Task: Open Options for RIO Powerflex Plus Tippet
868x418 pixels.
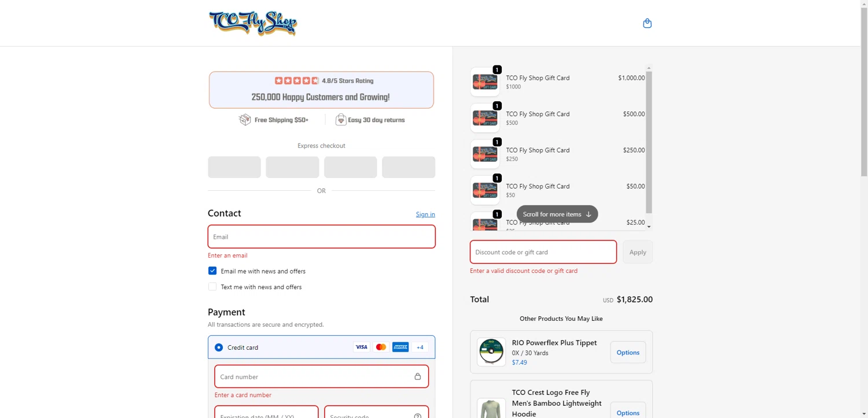Action: 628,352
